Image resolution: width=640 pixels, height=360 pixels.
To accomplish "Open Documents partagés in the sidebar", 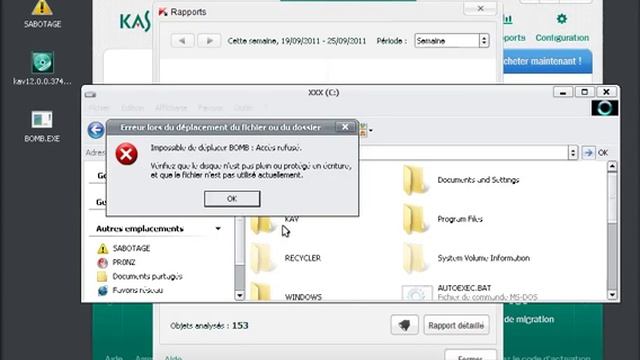I will [x=140, y=276].
